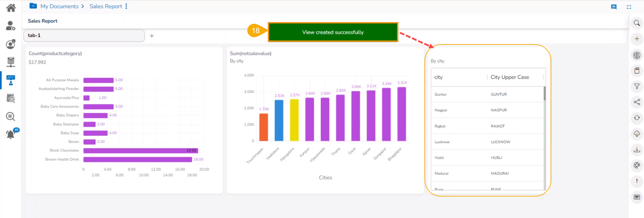Screen dimensions: 644x218
Task: Click the blue Vadodara bar
Action: 279,120
